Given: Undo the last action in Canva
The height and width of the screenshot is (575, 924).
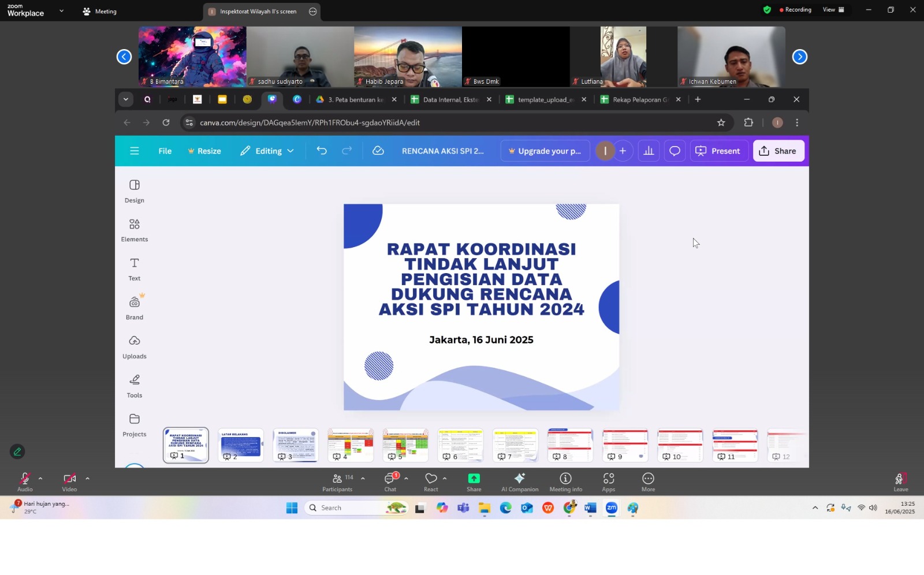Looking at the screenshot, I should [x=322, y=151].
